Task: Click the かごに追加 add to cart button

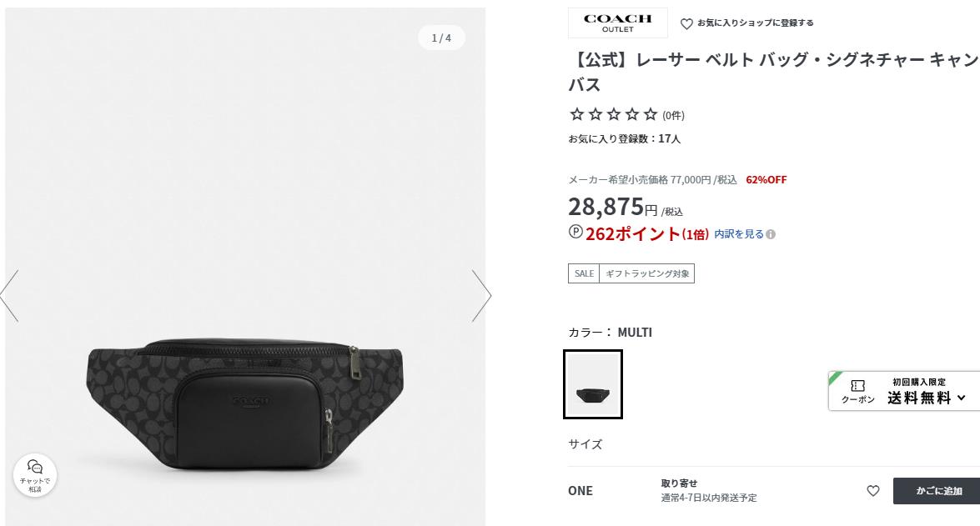Action: click(937, 491)
